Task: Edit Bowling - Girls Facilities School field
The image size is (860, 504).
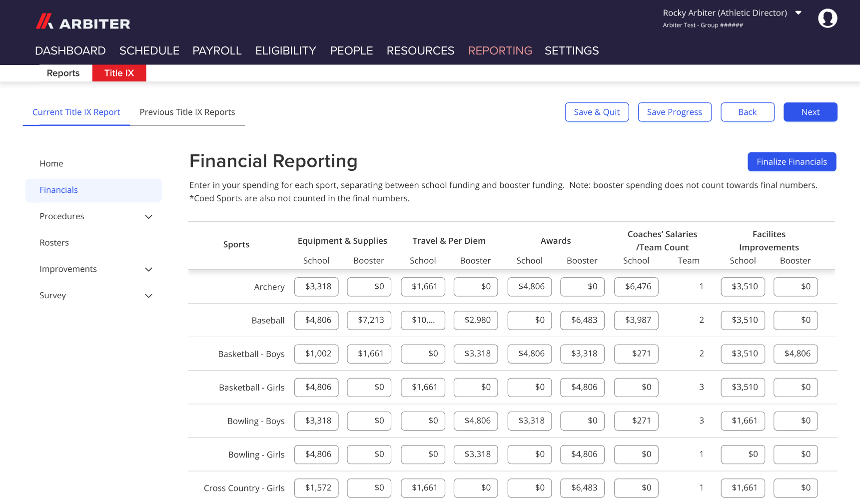Action: [743, 455]
